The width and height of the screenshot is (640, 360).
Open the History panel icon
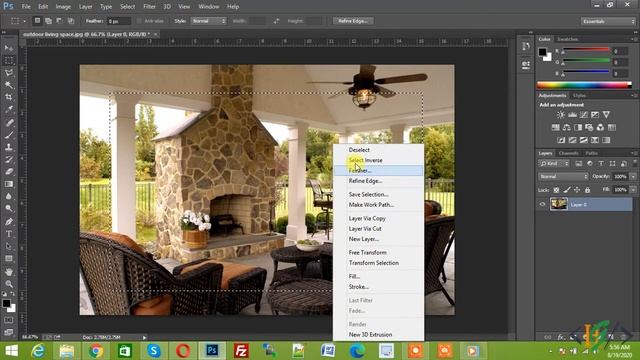point(526,47)
